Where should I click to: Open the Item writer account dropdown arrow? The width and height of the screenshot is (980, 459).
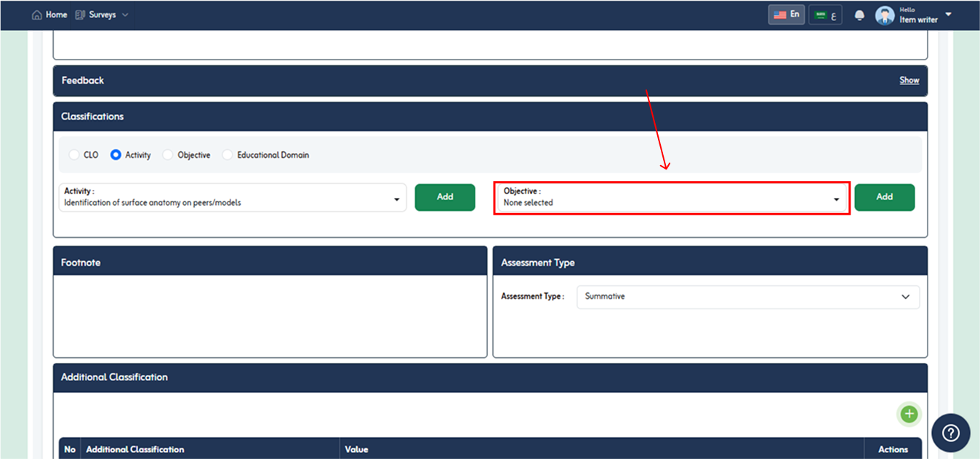pyautogui.click(x=948, y=15)
